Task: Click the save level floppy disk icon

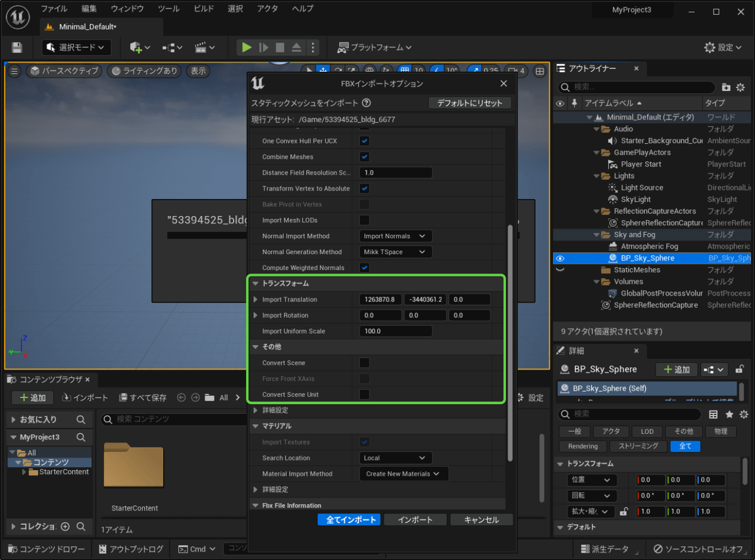Action: pyautogui.click(x=17, y=47)
